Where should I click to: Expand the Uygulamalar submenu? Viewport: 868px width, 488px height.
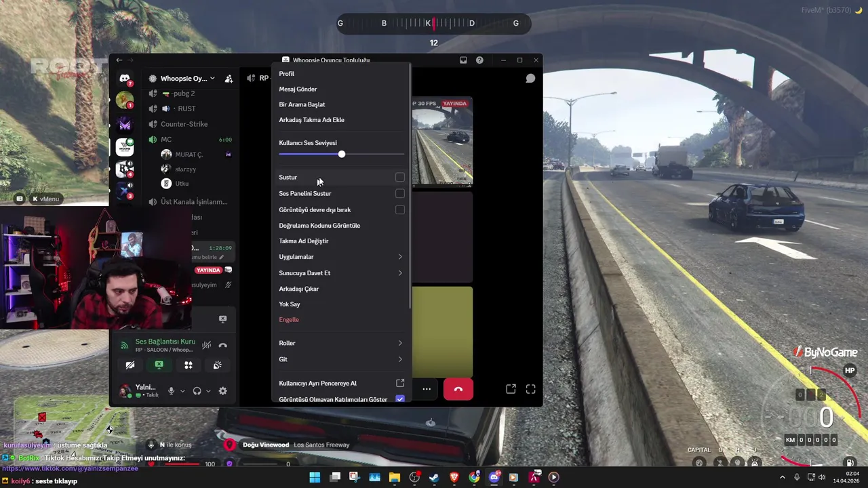[x=341, y=257]
